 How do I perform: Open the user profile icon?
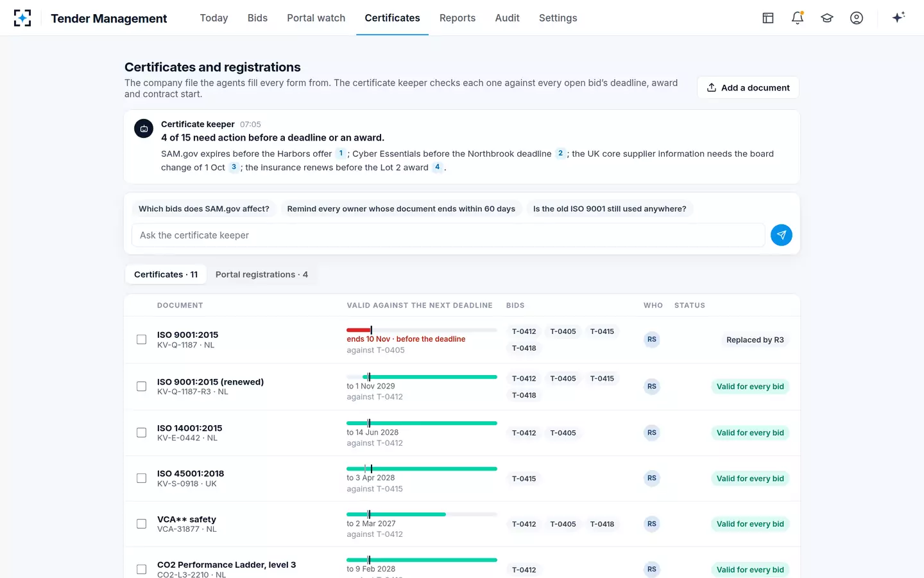(857, 18)
